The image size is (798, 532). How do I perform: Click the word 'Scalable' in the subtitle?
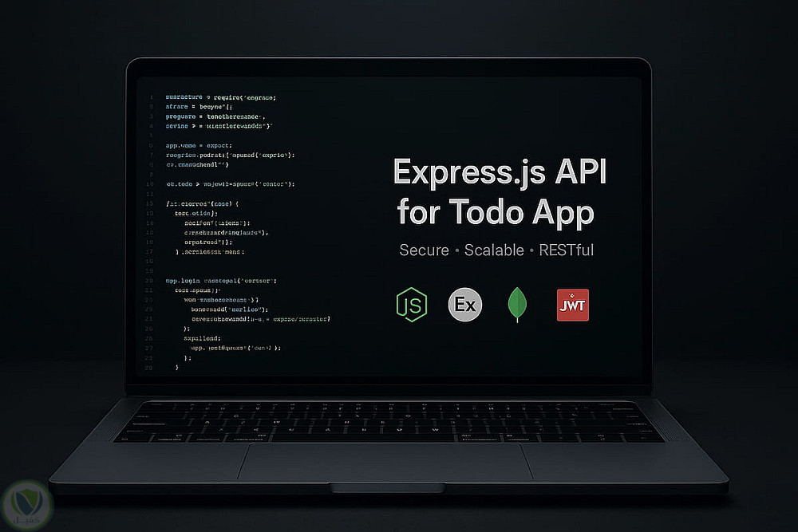[x=494, y=250]
